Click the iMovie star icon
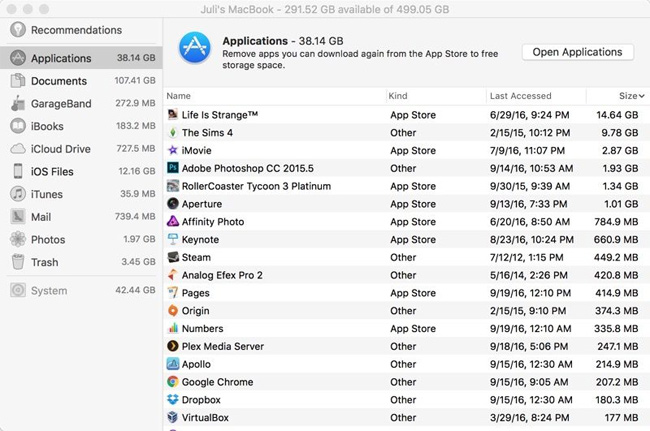The height and width of the screenshot is (431, 650). pyautogui.click(x=172, y=150)
